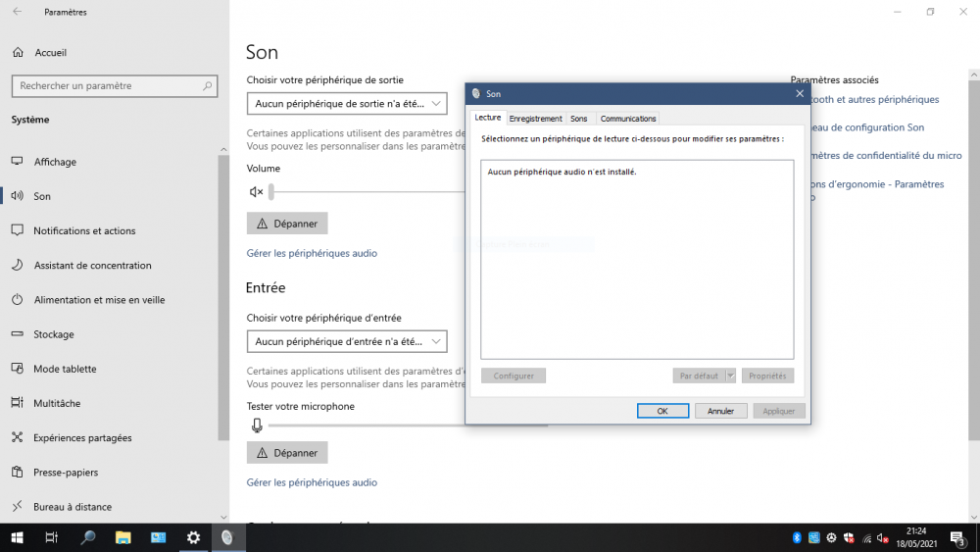Switch to the Son dialog taskbar icon
Image resolution: width=980 pixels, height=552 pixels.
point(227,537)
